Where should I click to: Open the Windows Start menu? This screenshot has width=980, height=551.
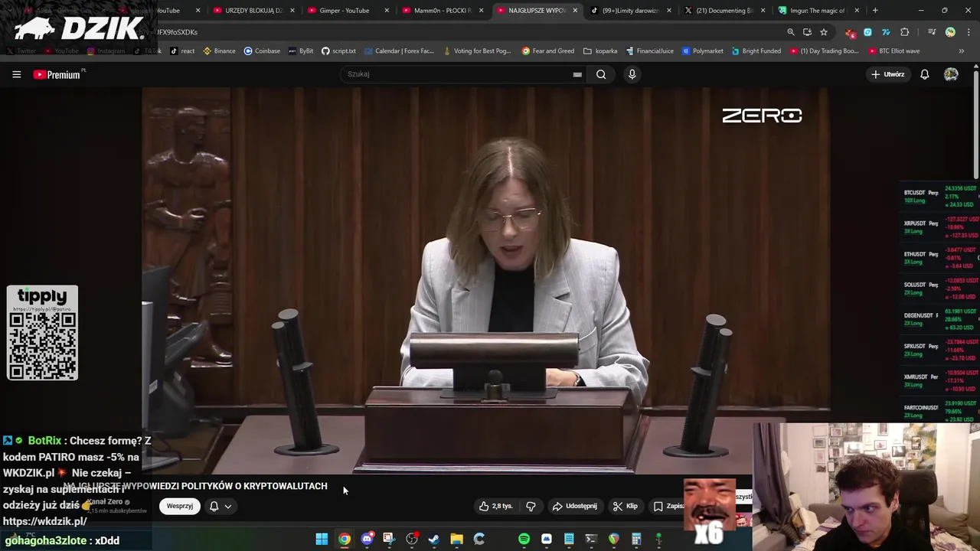[x=322, y=540]
